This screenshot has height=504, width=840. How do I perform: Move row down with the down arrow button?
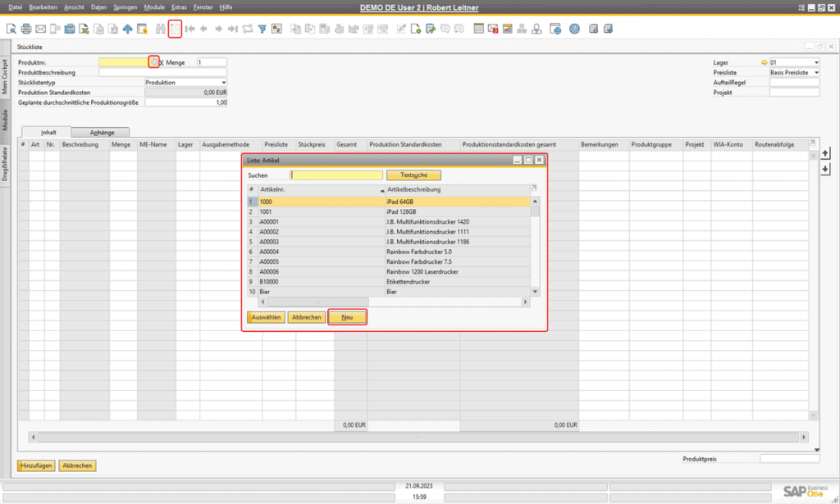pyautogui.click(x=825, y=169)
